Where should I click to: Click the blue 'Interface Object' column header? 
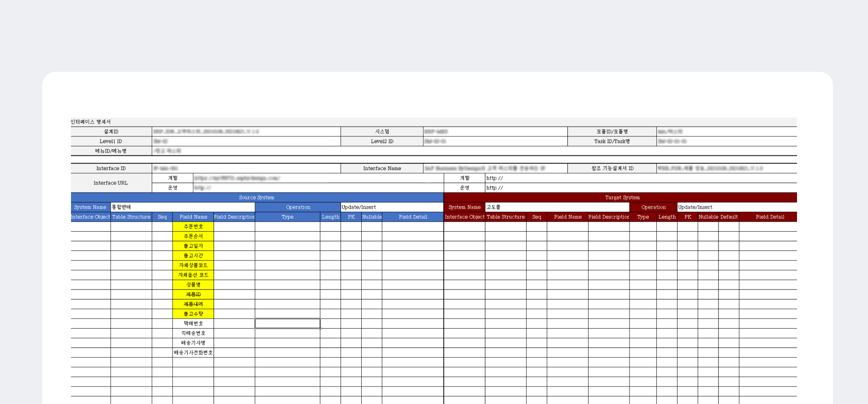pyautogui.click(x=90, y=217)
